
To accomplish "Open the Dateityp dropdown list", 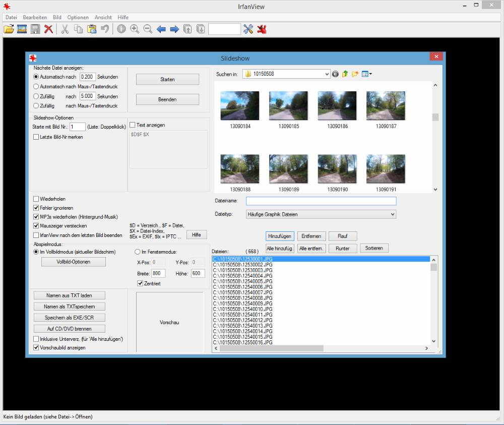I will tap(392, 214).
